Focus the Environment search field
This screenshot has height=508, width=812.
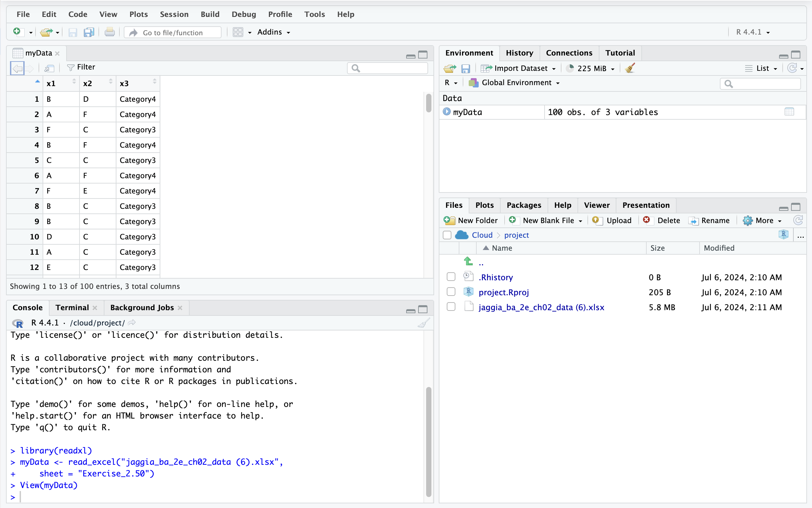[760, 84]
